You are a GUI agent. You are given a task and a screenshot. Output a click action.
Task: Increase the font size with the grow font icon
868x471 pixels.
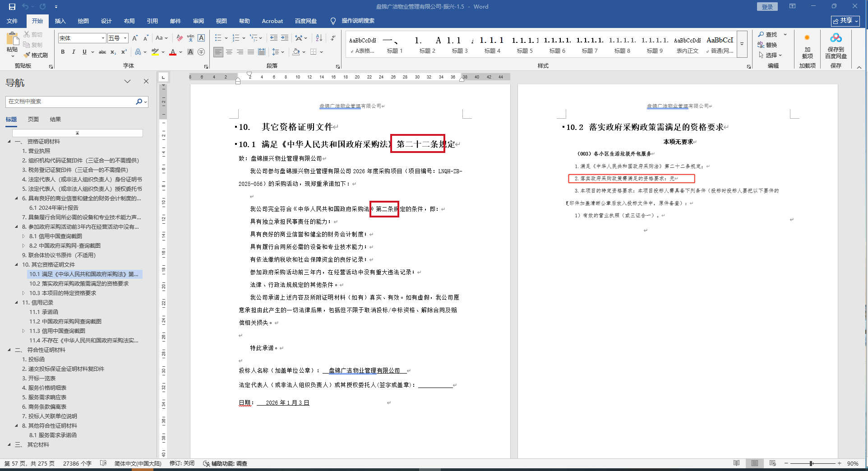[135, 38]
